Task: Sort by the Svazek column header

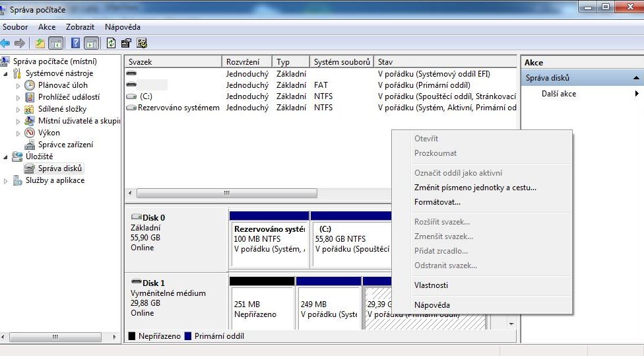Action: (x=174, y=61)
